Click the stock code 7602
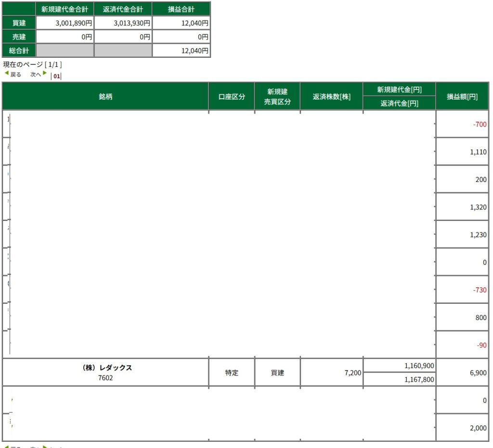Screen dimensions: 493x448 105,378
